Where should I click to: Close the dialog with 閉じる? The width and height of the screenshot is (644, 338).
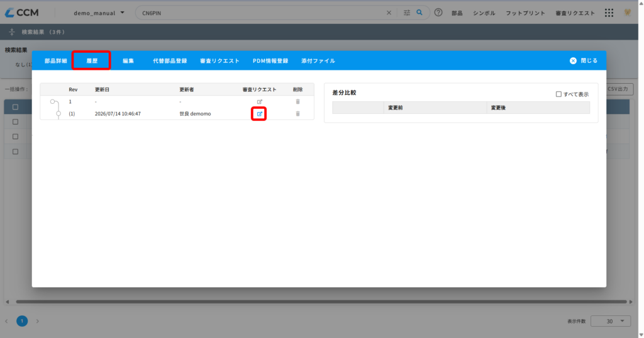click(x=584, y=60)
